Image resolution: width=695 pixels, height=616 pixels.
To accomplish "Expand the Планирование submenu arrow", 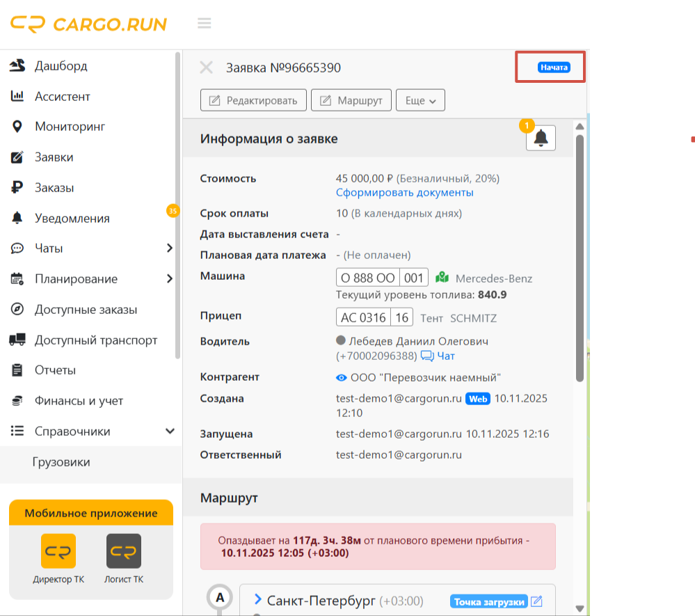I will pos(169,279).
